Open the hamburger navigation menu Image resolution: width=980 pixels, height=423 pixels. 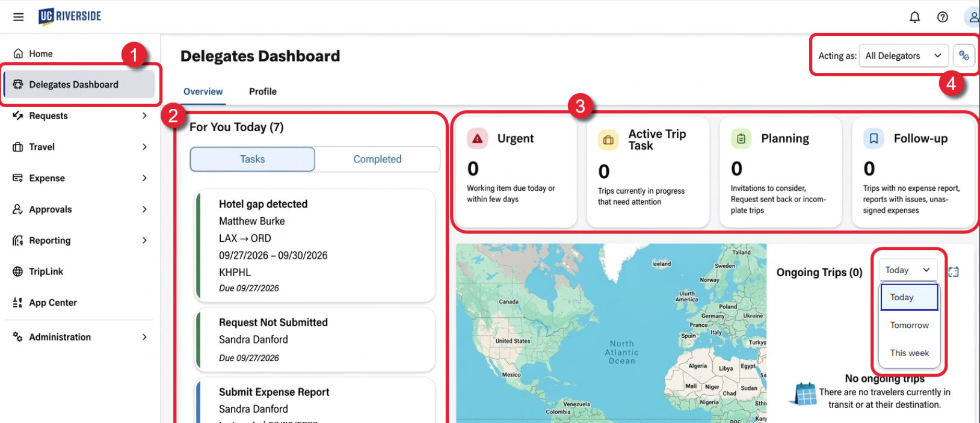(19, 17)
